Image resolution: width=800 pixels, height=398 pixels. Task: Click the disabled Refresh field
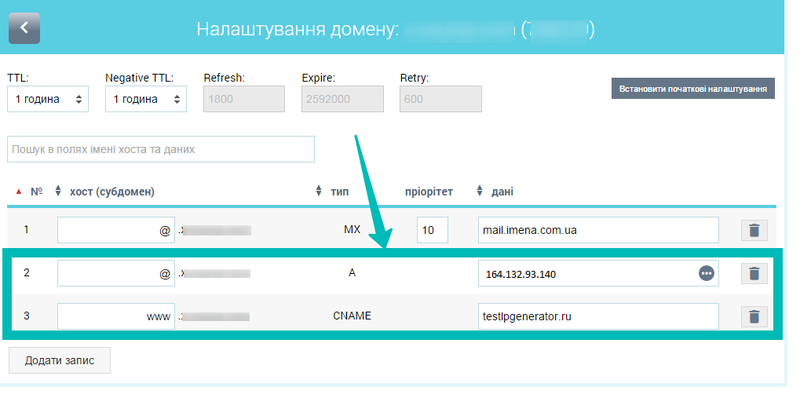(x=244, y=99)
